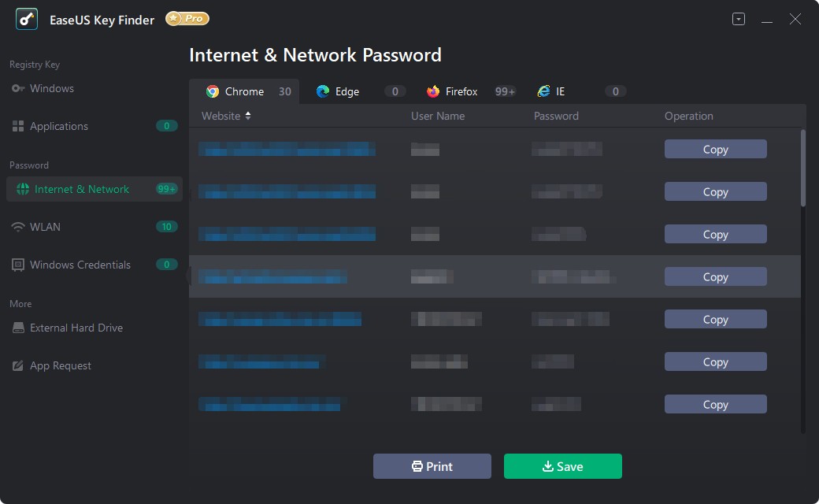Switch to the IE tab
This screenshot has width=819, height=504.
tap(560, 91)
